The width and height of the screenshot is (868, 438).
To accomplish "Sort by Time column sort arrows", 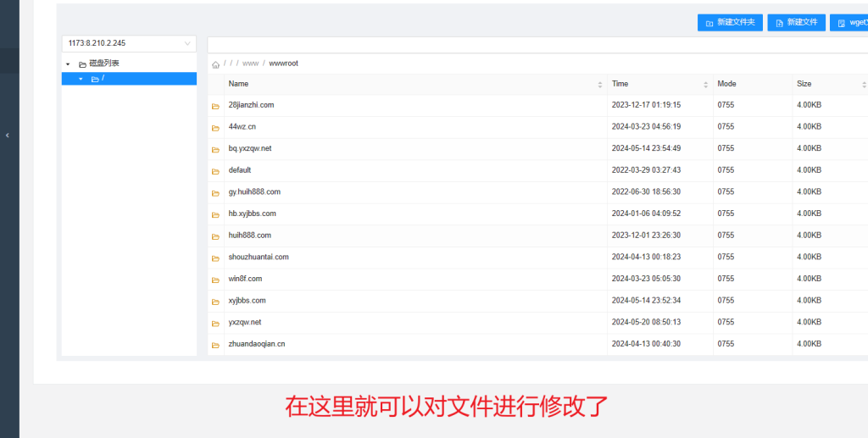I will pyautogui.click(x=705, y=85).
